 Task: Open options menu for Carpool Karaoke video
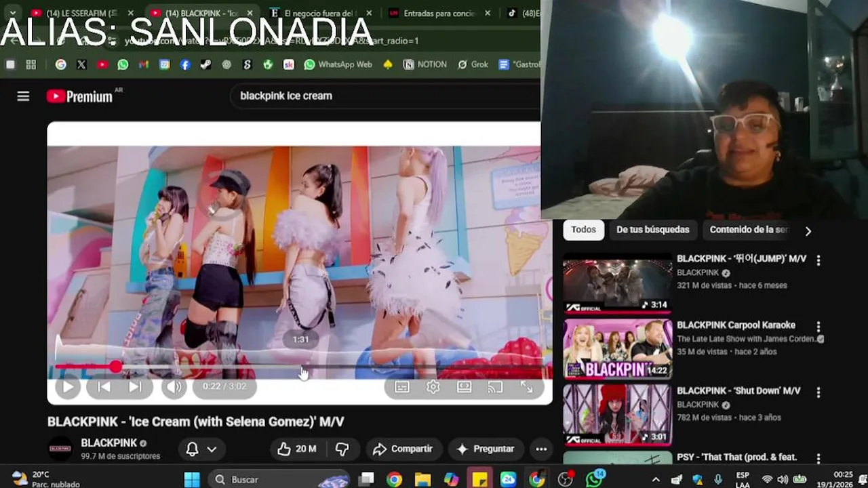point(818,327)
